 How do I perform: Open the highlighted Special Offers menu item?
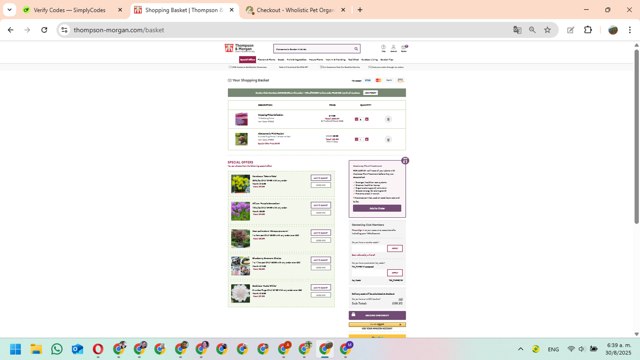pos(247,60)
